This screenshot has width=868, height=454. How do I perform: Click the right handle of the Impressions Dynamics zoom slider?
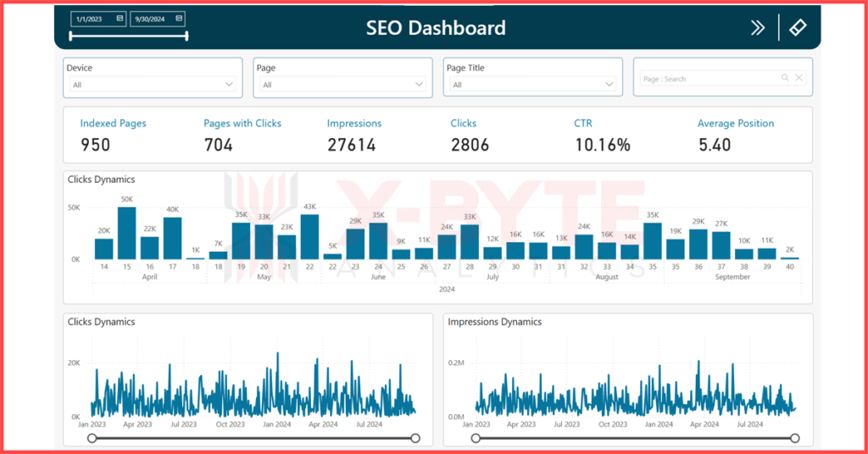click(x=795, y=438)
